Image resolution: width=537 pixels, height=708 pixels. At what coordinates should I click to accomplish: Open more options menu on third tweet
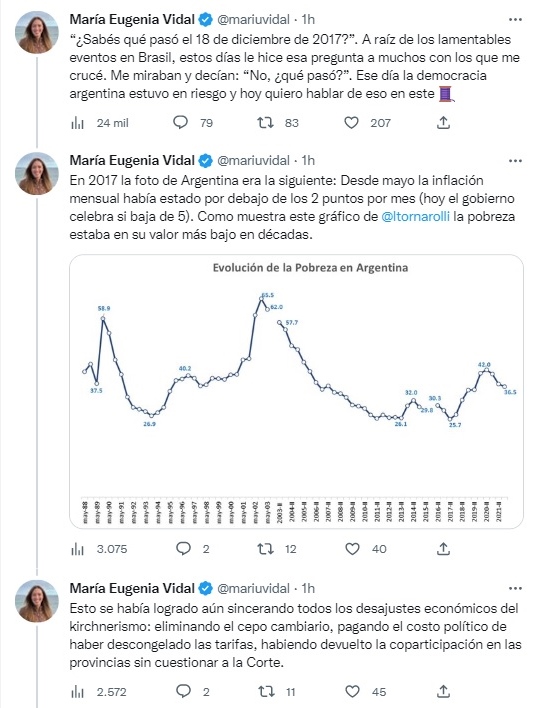(x=515, y=589)
